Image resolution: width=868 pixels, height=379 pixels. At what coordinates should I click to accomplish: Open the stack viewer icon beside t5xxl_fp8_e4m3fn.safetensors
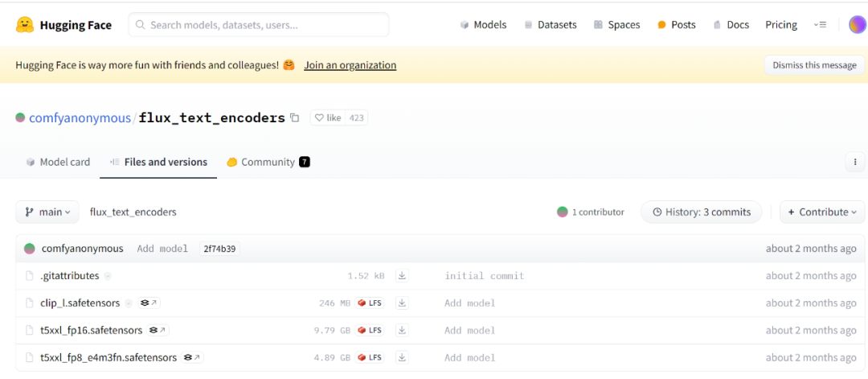192,357
